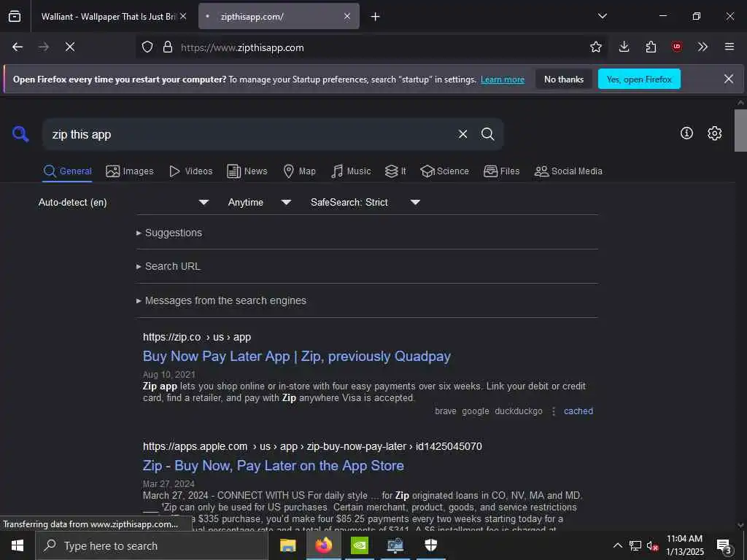Open a new tab with plus button
The width and height of the screenshot is (747, 560).
pyautogui.click(x=376, y=17)
